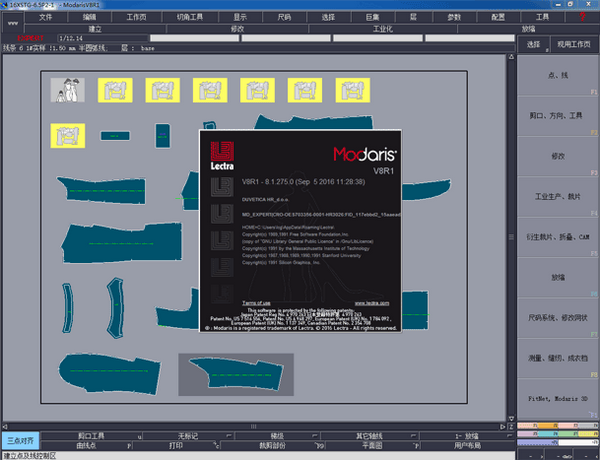
Task: Open the 工作页 menu
Action: point(136,17)
